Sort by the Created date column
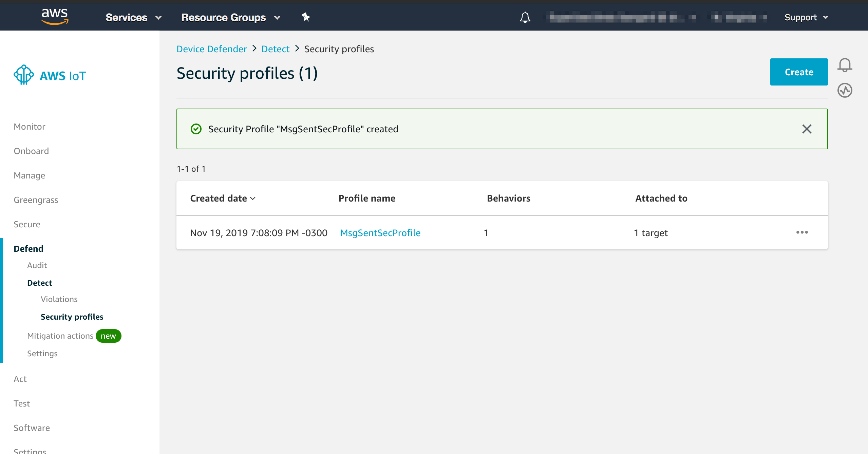This screenshot has height=454, width=868. pos(223,198)
